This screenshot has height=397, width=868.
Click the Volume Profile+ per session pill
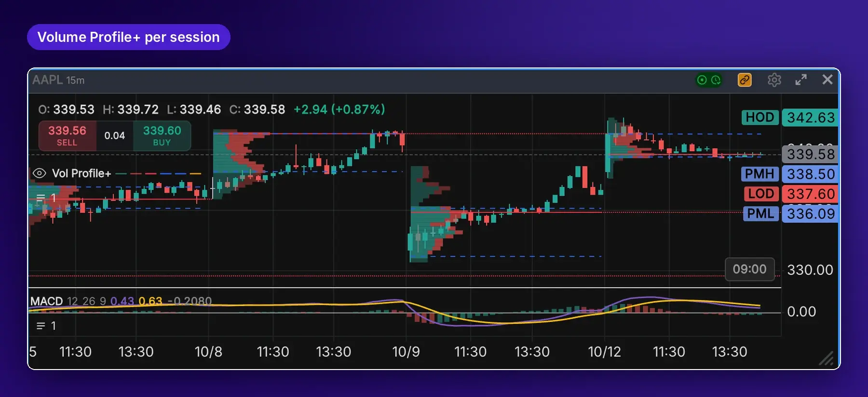(129, 37)
